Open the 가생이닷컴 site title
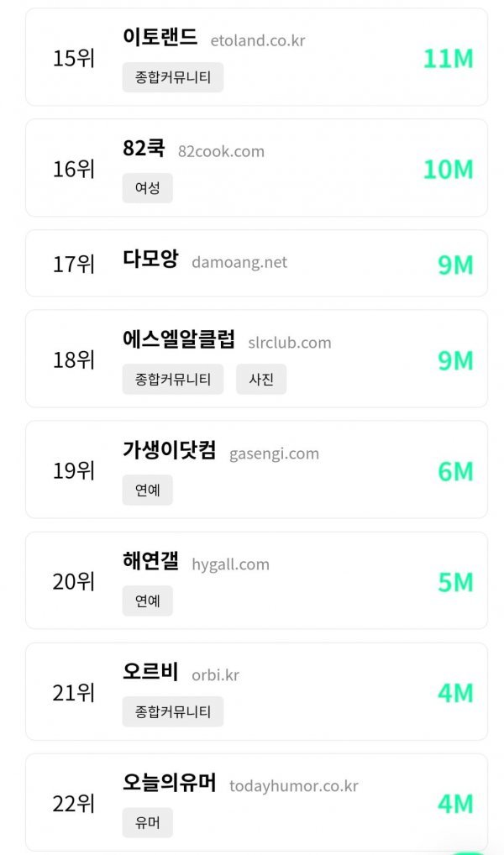Viewport: 504px width, 855px height. (x=170, y=451)
